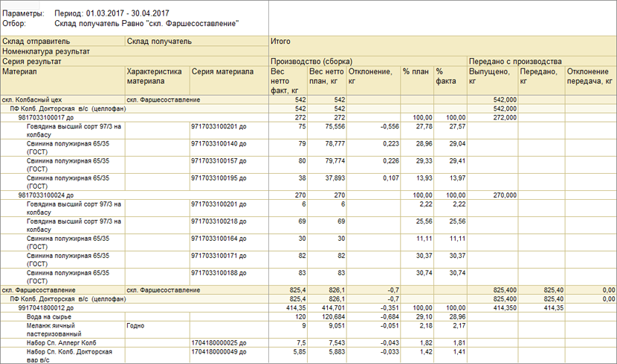Click material series 9717033100171 до
Image resolution: width=617 pixels, height=364 pixels.
click(x=219, y=256)
